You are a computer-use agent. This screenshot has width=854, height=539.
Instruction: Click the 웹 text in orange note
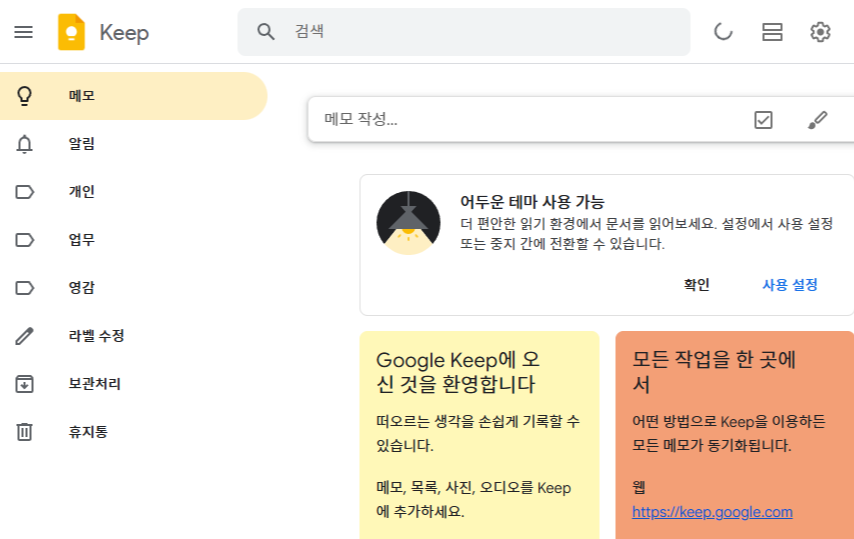pos(638,487)
